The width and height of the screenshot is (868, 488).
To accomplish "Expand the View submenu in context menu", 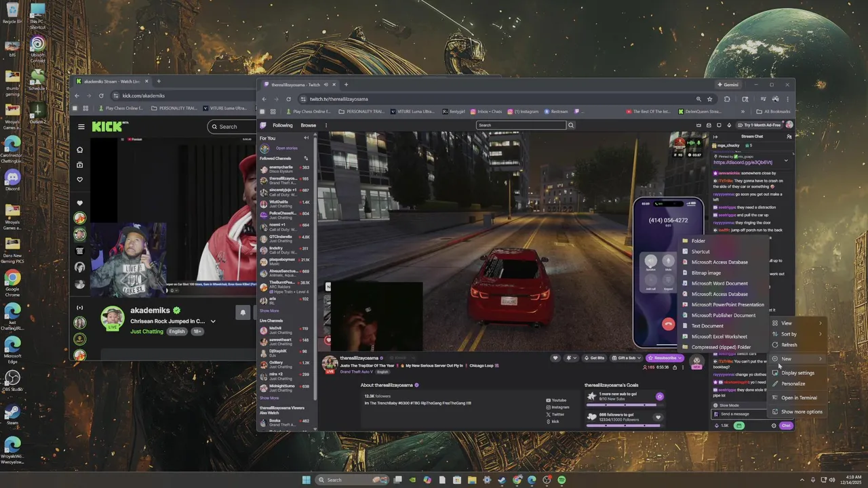I will [797, 323].
